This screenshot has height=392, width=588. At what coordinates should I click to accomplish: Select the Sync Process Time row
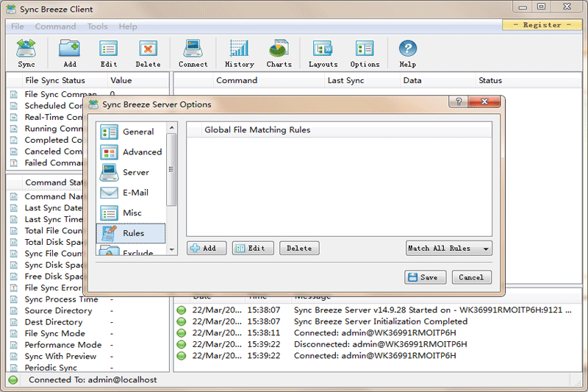[88, 299]
